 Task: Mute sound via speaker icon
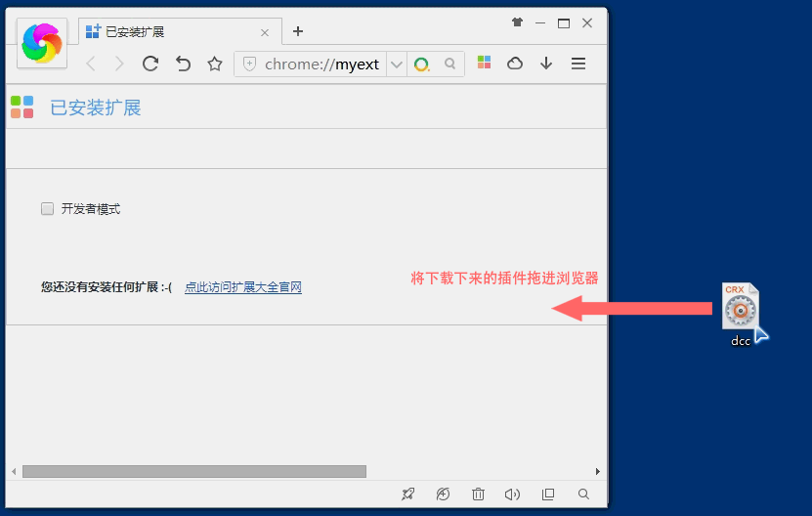tap(512, 494)
